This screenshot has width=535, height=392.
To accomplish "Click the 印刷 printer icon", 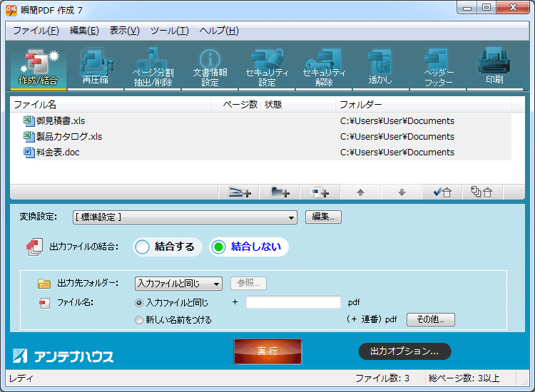I will coord(494,67).
